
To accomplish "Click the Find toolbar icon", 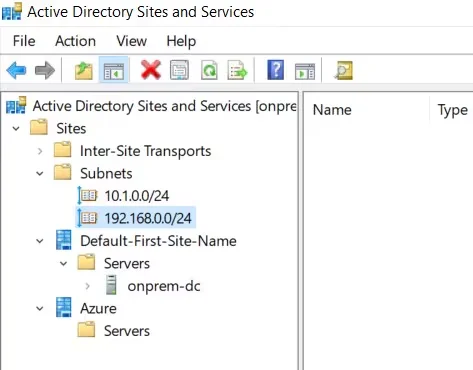I will point(343,70).
